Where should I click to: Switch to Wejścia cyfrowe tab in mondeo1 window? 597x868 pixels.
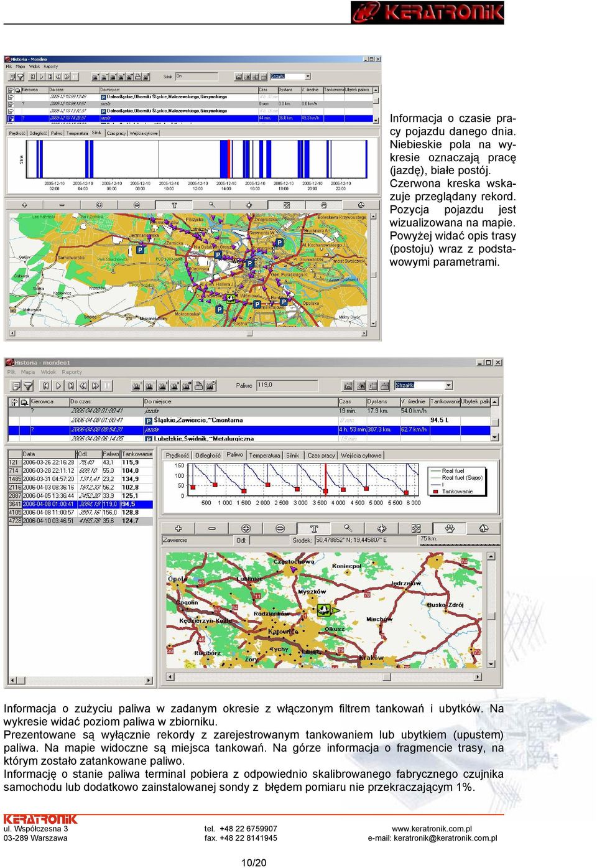[x=361, y=455]
